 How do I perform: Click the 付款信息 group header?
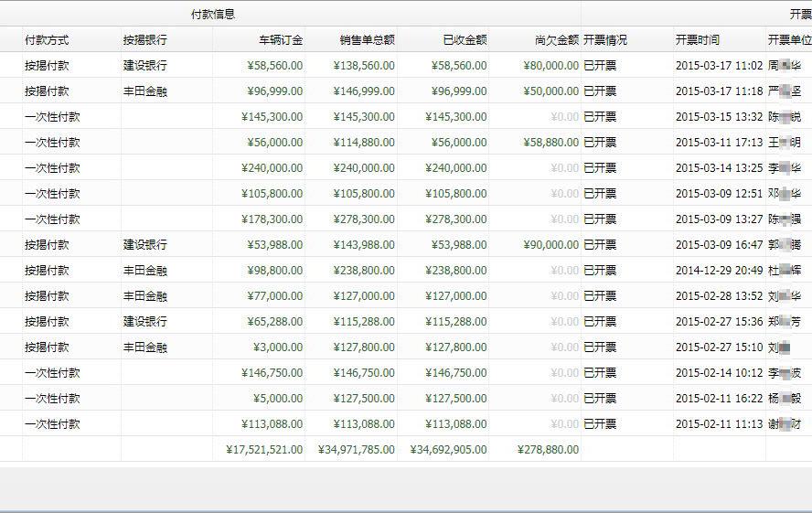[213, 14]
